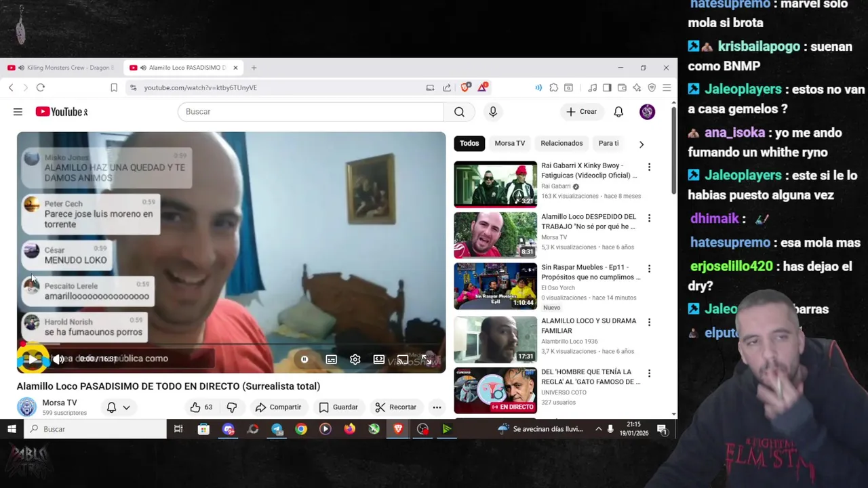The image size is (868, 488).
Task: Open Rai Gabarri X Kinky Bwoy video thumbnail
Action: [x=495, y=184]
